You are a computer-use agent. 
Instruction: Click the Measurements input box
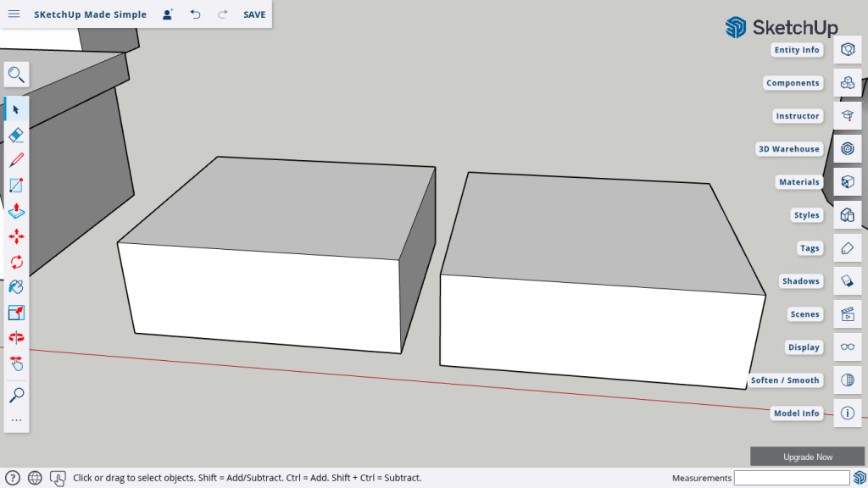tap(791, 478)
